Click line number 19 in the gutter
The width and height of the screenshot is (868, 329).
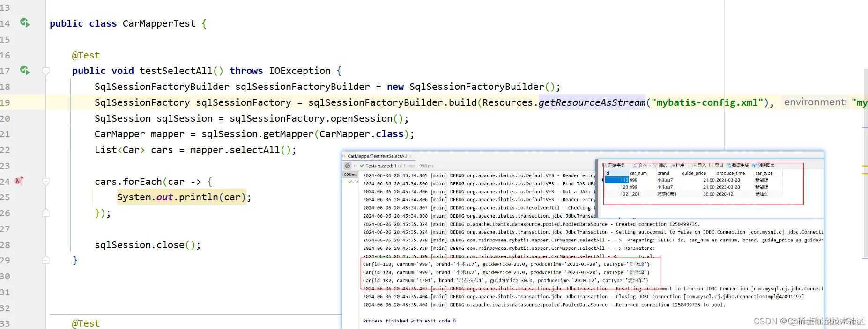(5, 102)
